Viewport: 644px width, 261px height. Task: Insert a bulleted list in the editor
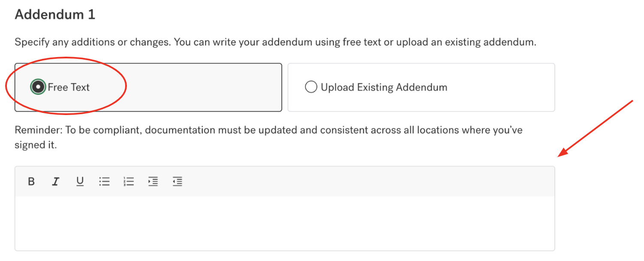pyautogui.click(x=104, y=181)
